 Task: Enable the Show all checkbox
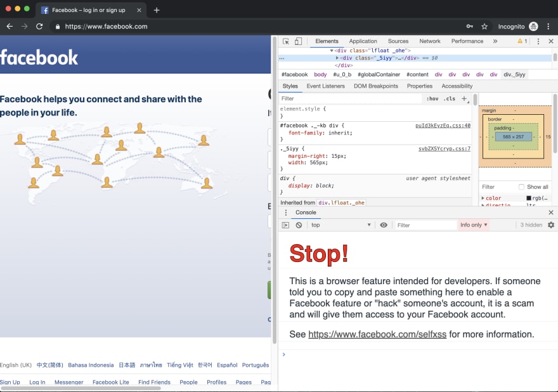pos(521,187)
